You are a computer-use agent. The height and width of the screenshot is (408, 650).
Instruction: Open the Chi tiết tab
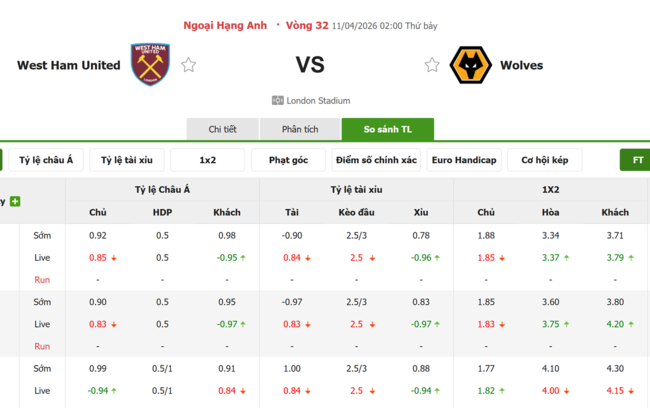tap(222, 129)
